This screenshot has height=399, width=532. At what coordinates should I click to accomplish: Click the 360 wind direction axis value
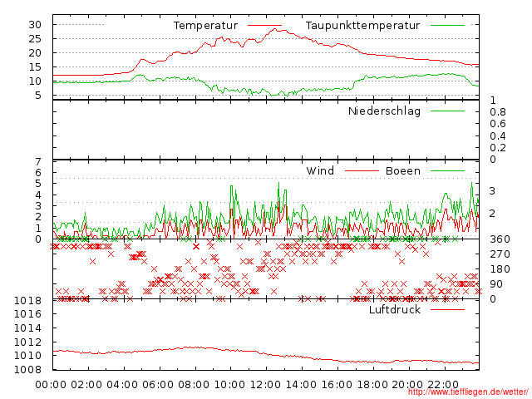click(500, 239)
